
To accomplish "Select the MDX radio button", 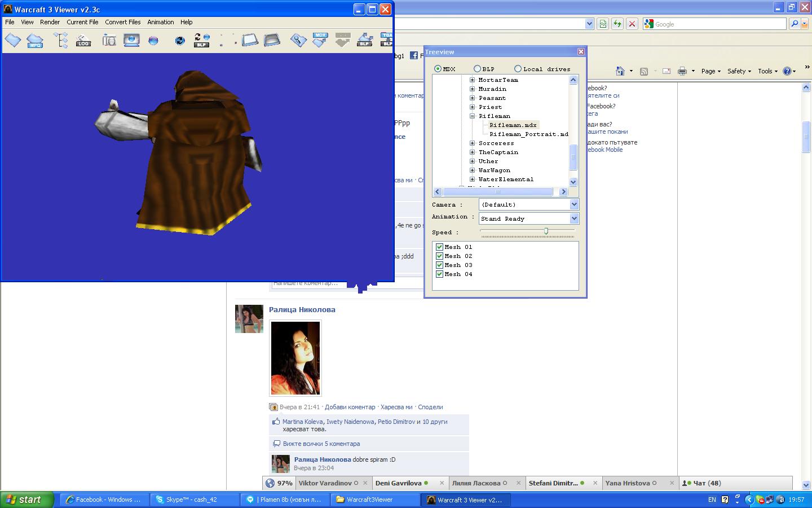I will [438, 69].
